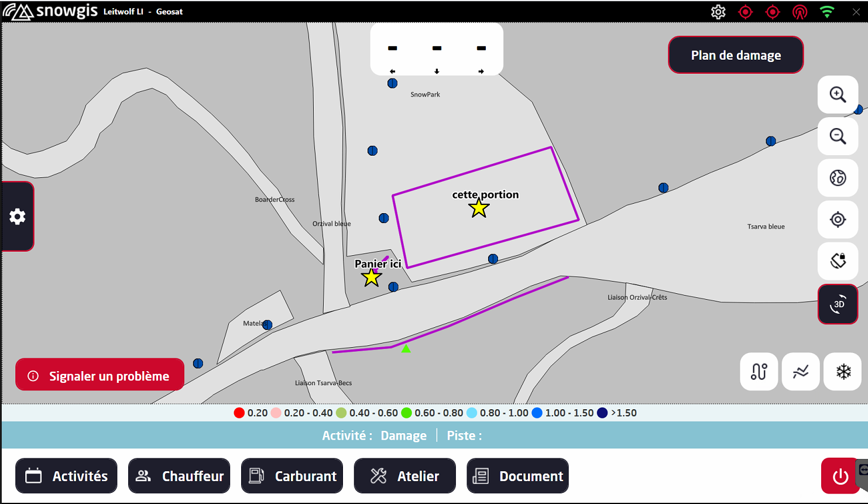The width and height of the screenshot is (868, 504).
Task: Click the green Wi-Fi status icon
Action: click(x=826, y=12)
